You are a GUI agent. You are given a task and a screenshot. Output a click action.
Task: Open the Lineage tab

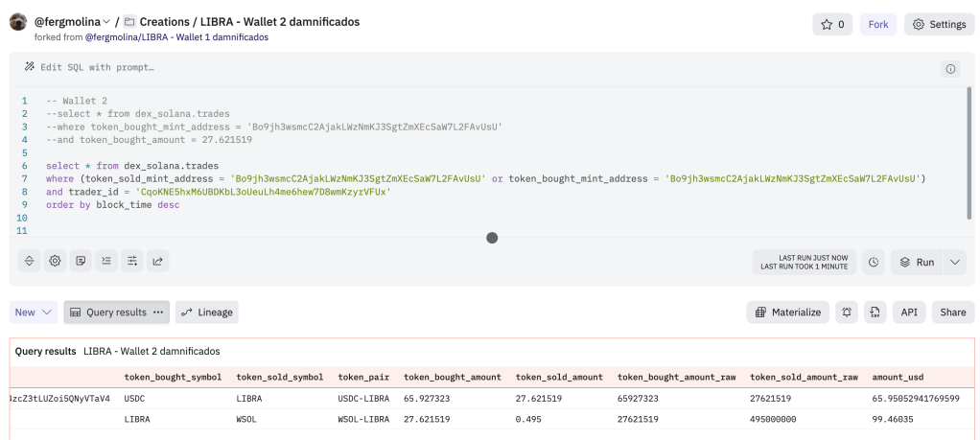(x=207, y=312)
